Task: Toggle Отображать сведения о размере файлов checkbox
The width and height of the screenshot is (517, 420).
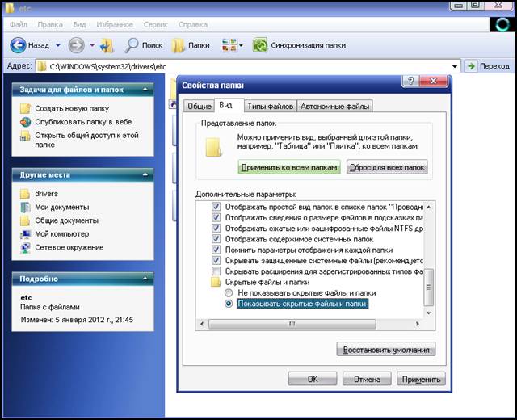Action: [216, 217]
